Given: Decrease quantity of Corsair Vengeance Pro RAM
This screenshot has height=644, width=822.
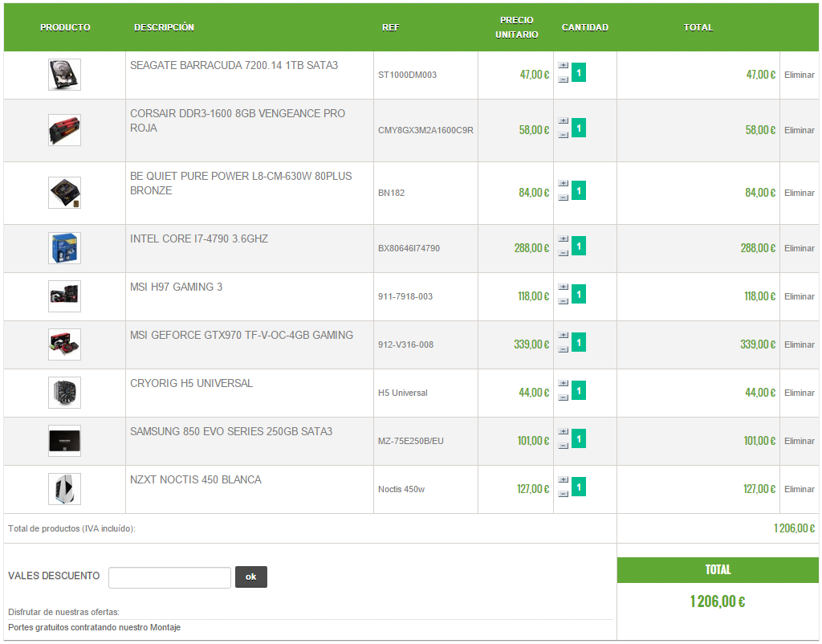Looking at the screenshot, I should tap(563, 135).
